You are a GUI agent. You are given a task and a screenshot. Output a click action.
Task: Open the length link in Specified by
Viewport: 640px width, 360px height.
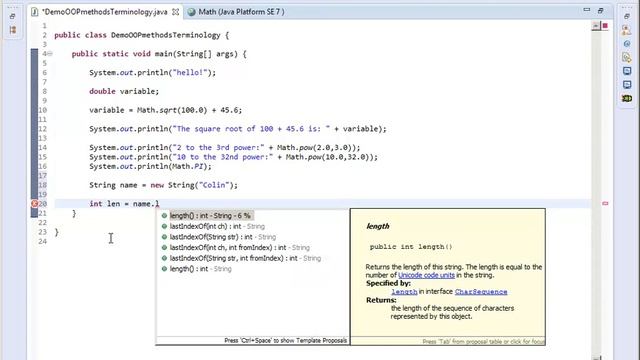pos(404,291)
